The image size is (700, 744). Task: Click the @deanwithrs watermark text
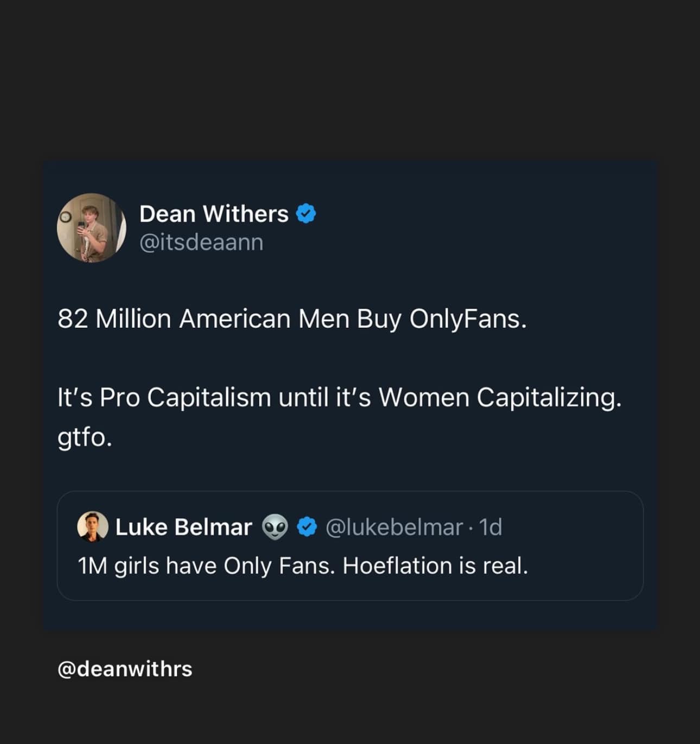click(125, 669)
